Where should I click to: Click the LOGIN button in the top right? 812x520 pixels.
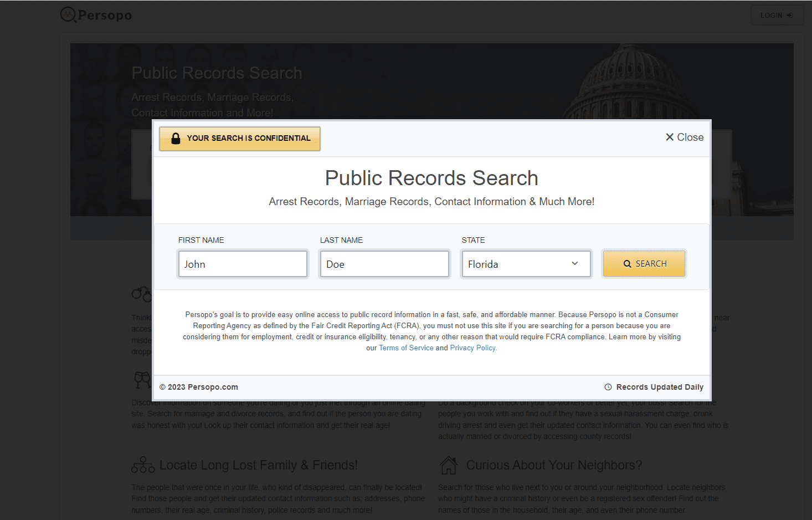(x=777, y=15)
